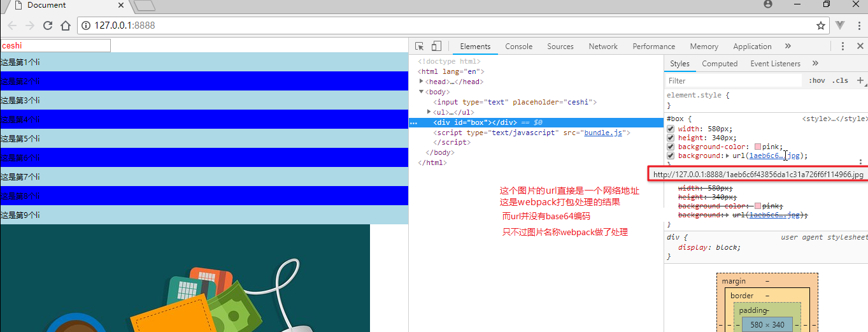Open the Chrome profile avatar icon
Image resolution: width=868 pixels, height=332 pixels.
point(768,4)
